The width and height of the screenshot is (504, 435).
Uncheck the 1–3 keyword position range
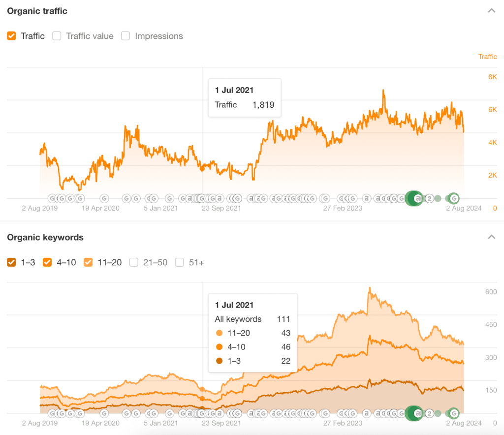pos(11,262)
